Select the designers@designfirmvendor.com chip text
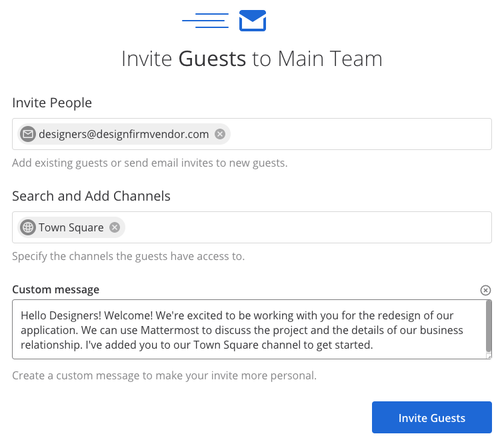This screenshot has height=442, width=504. 123,134
